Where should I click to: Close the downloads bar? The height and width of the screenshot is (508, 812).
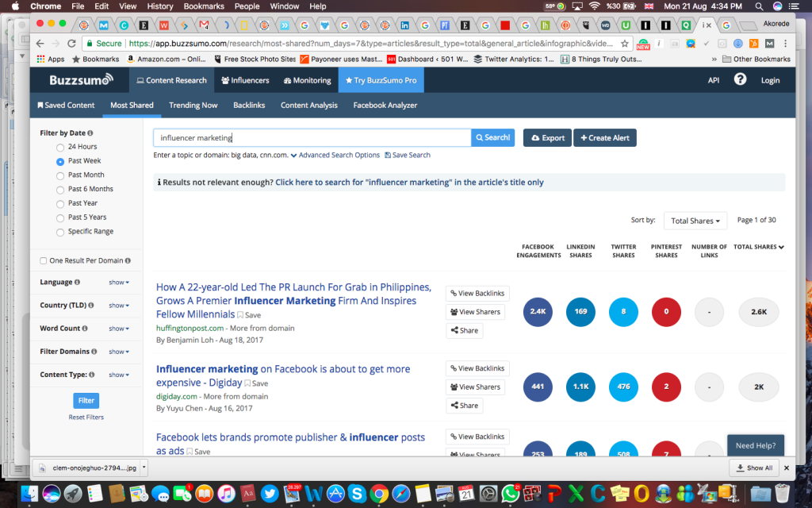click(x=786, y=468)
